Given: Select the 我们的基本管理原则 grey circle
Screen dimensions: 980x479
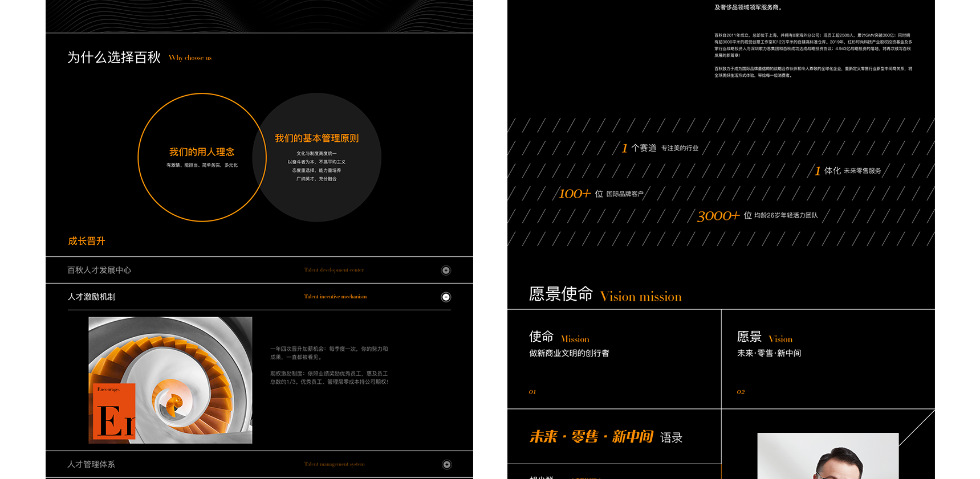Looking at the screenshot, I should click(x=317, y=157).
